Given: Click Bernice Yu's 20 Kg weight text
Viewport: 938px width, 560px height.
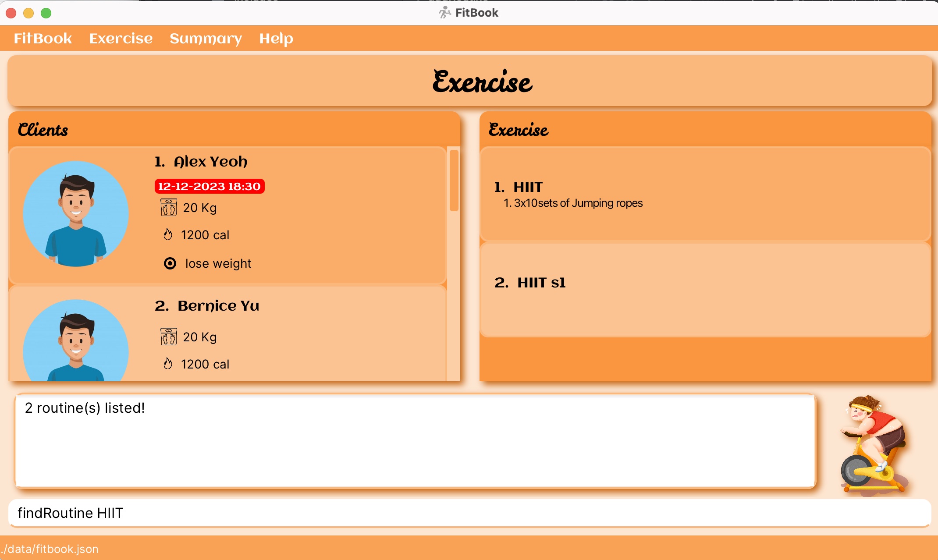Looking at the screenshot, I should 200,337.
